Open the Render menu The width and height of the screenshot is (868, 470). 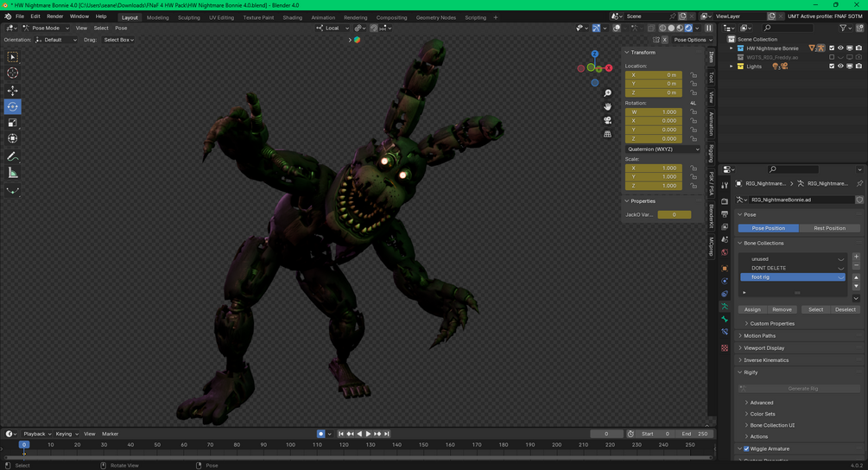pos(54,16)
